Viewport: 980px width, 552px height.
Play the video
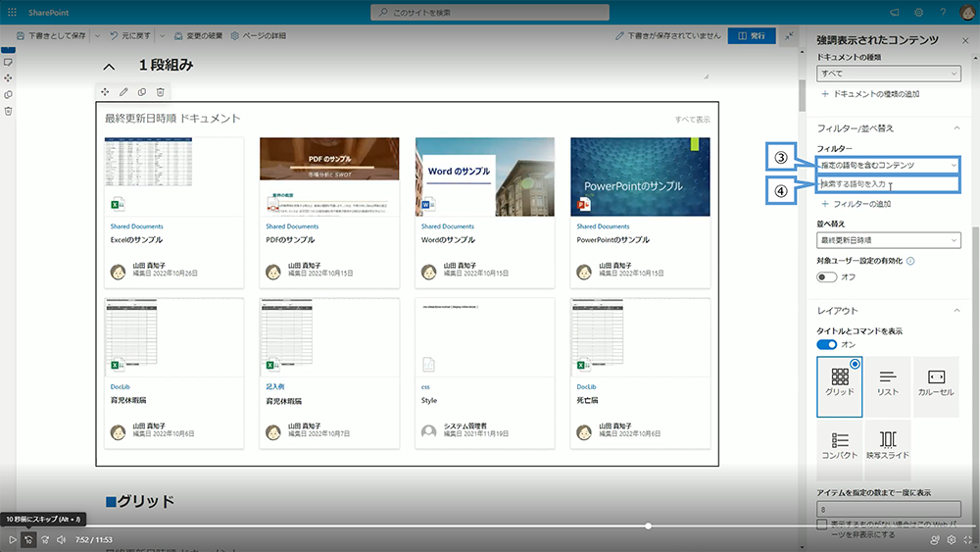tap(12, 539)
